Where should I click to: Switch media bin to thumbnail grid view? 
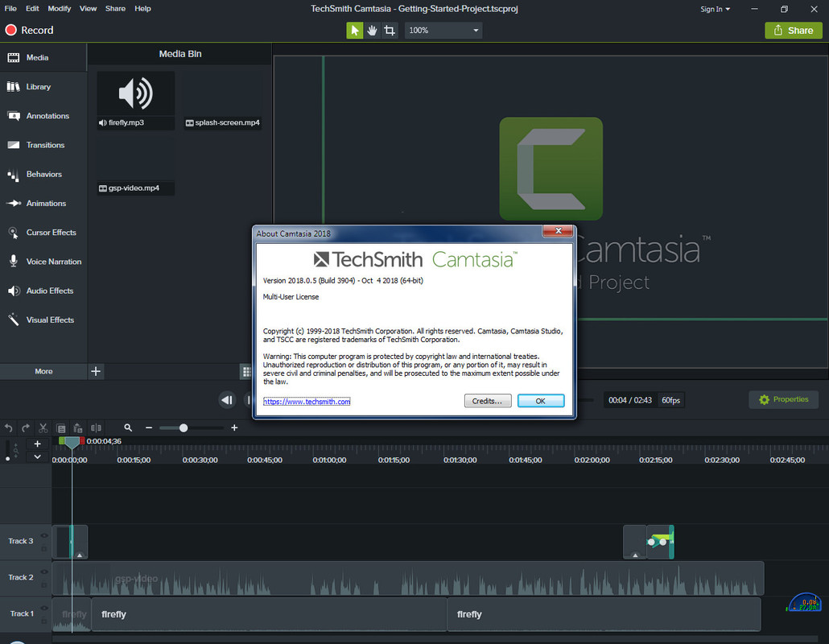pyautogui.click(x=246, y=372)
